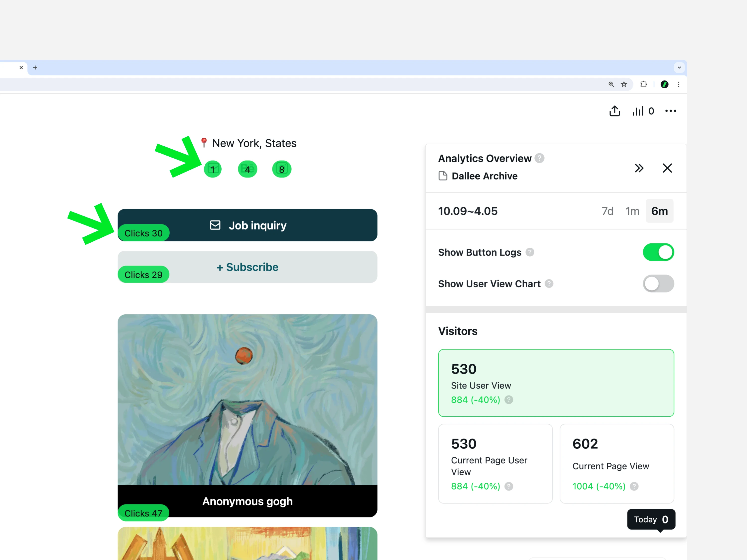The width and height of the screenshot is (747, 560).
Task: Enable the Show User View Chart toggle
Action: pyautogui.click(x=658, y=283)
